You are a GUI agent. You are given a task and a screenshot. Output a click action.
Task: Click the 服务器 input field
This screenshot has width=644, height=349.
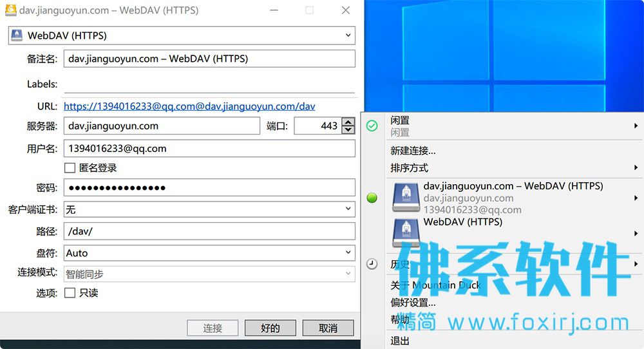(x=162, y=126)
